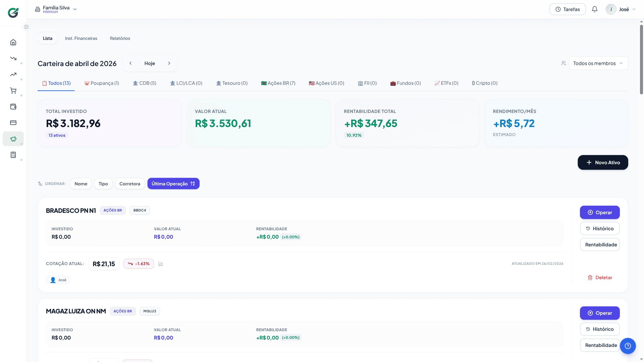Select the piggy bank investments icon
This screenshot has height=362, width=644.
click(13, 139)
